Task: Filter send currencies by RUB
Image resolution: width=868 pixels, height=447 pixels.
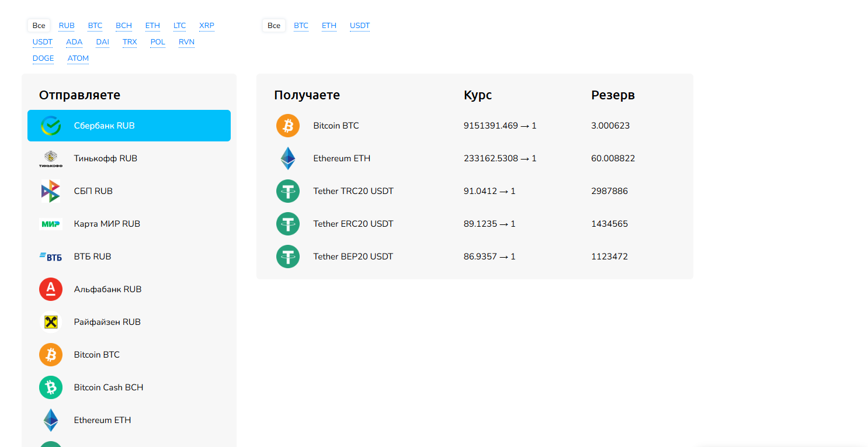Action: [67, 26]
